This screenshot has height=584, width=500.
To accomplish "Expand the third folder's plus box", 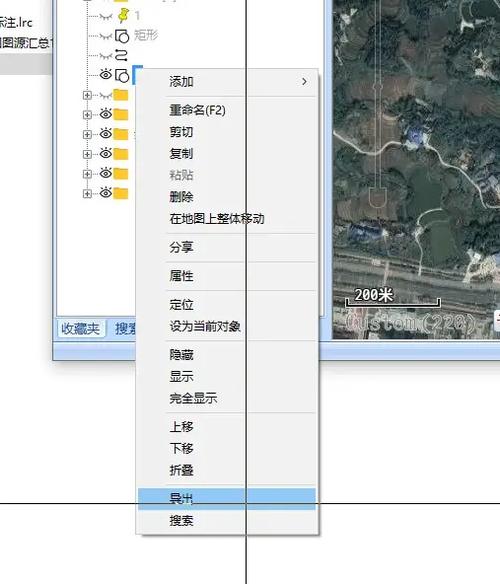I will click(x=87, y=134).
